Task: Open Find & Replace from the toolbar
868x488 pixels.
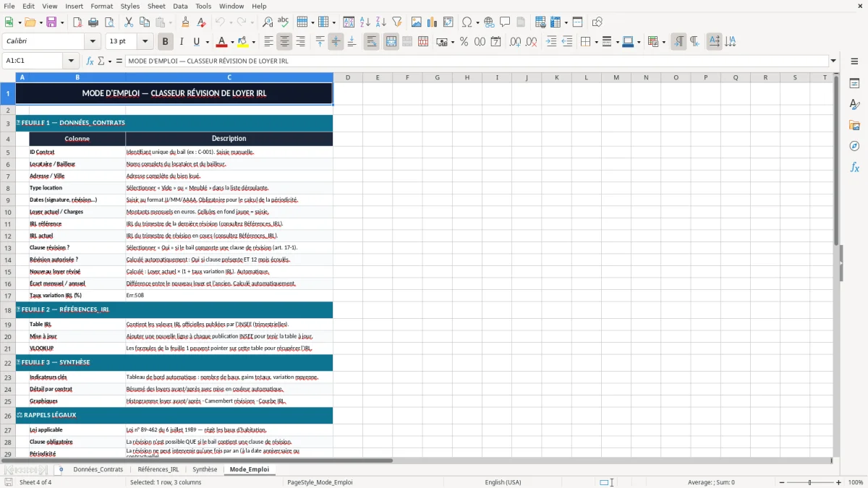Action: [268, 22]
